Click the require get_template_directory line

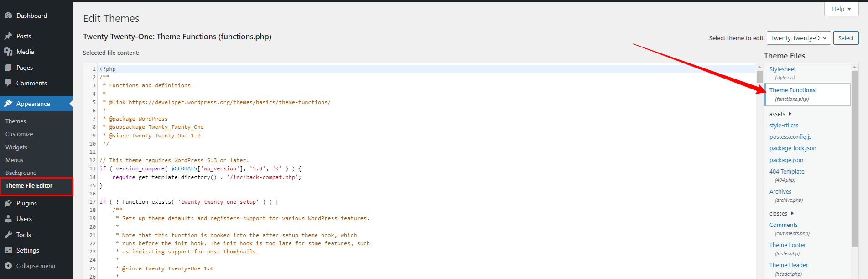click(207, 177)
